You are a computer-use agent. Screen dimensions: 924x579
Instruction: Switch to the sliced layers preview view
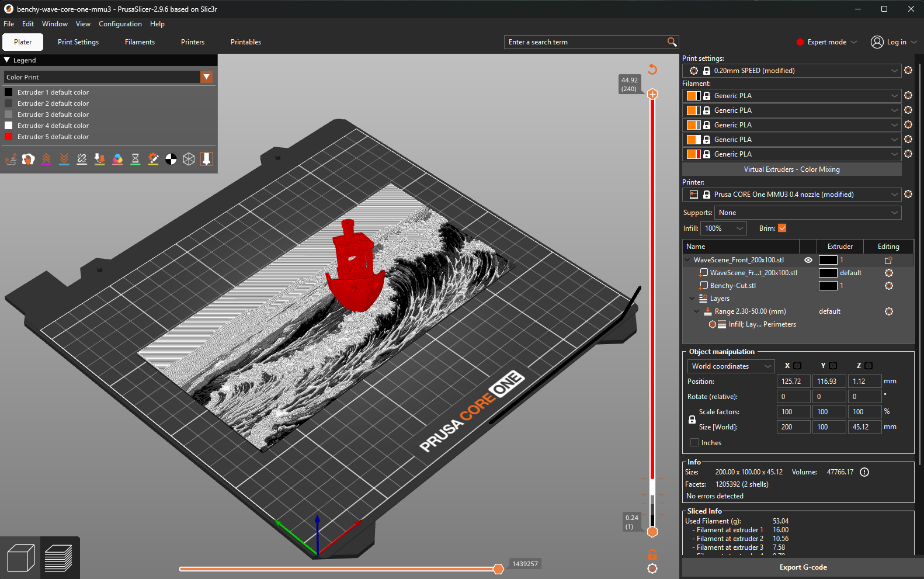(x=58, y=558)
